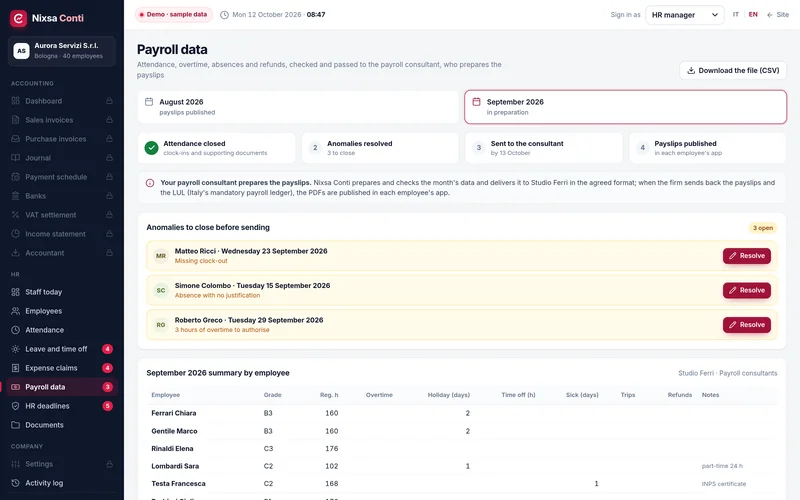800x500 pixels.
Task: Open the Anomalies resolved step
Action: point(380,148)
